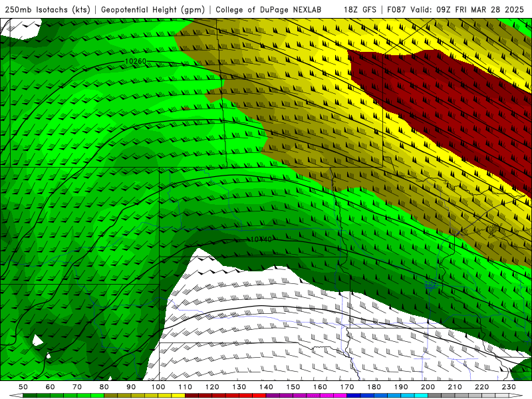Screen dimensions: 532x399
Task: Click the purple swatch just after 140
Action: pyautogui.click(x=273, y=396)
